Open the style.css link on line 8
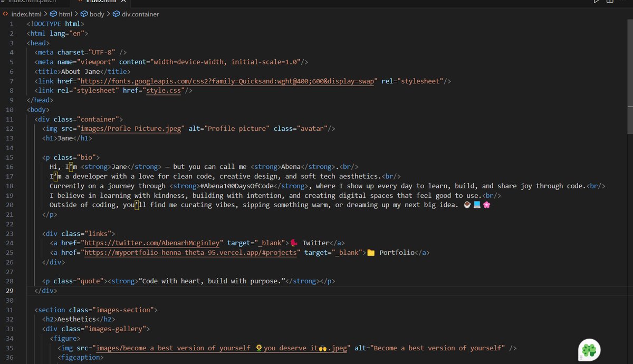 pos(164,91)
